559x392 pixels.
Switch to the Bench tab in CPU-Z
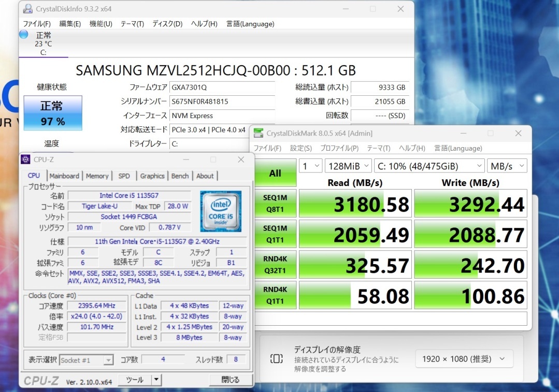click(180, 176)
